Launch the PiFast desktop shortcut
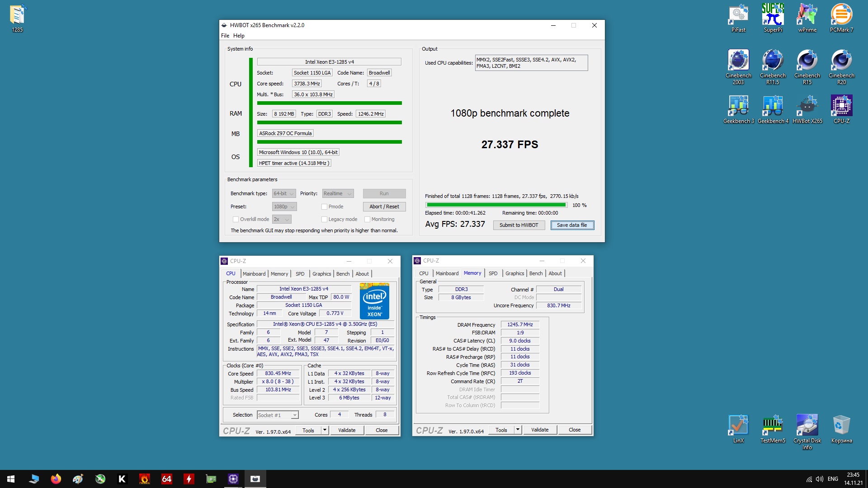Image resolution: width=868 pixels, height=488 pixels. tap(738, 19)
